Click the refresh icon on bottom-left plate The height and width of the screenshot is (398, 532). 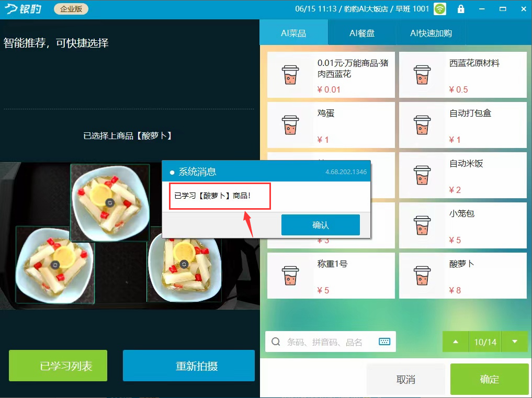click(55, 265)
